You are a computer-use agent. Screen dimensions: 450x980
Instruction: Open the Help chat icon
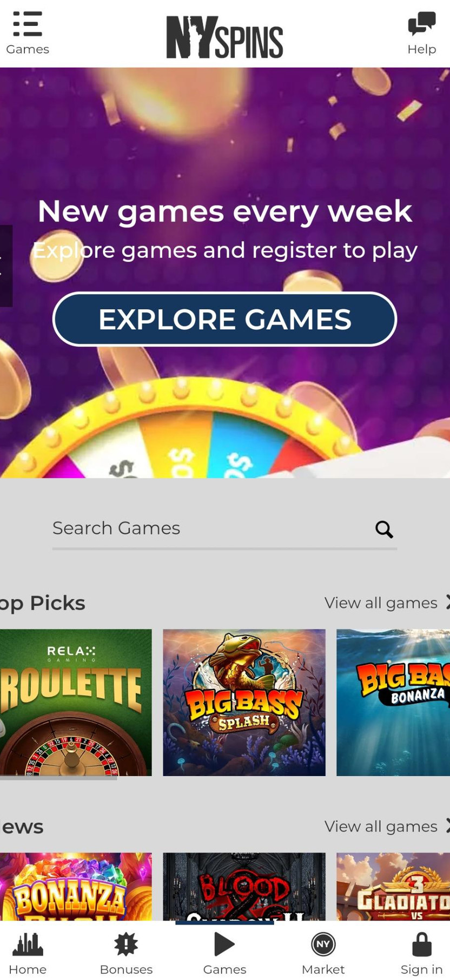point(421,24)
